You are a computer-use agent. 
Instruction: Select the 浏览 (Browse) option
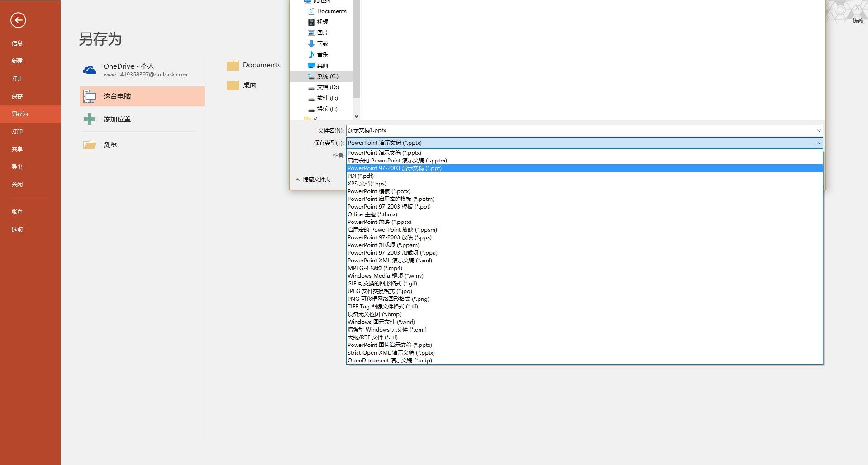pyautogui.click(x=142, y=145)
